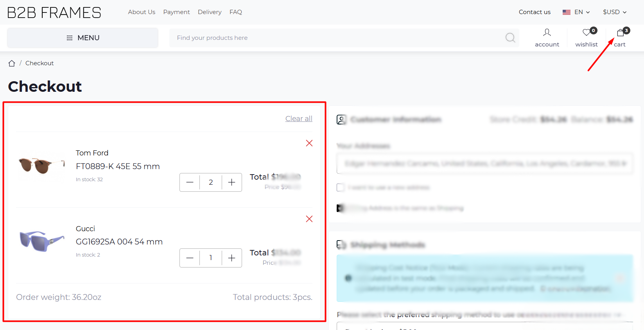Remove Gucci item with red X
This screenshot has width=644, height=330.
(x=309, y=219)
